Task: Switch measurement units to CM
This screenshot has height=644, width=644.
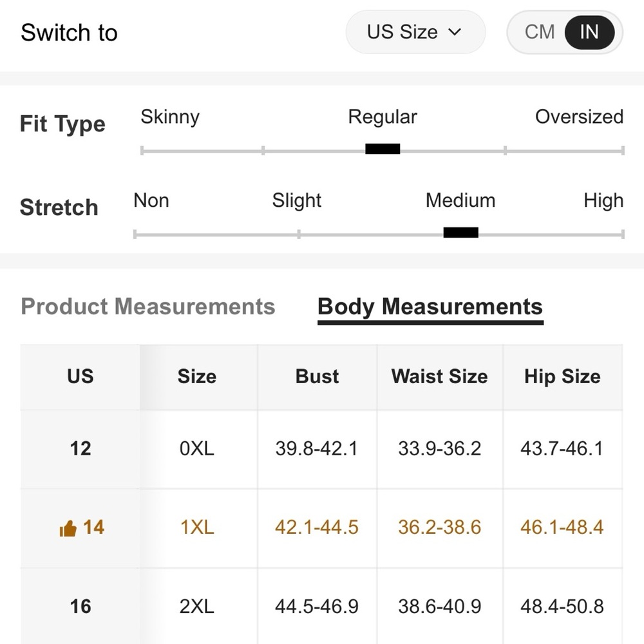Action: (539, 32)
